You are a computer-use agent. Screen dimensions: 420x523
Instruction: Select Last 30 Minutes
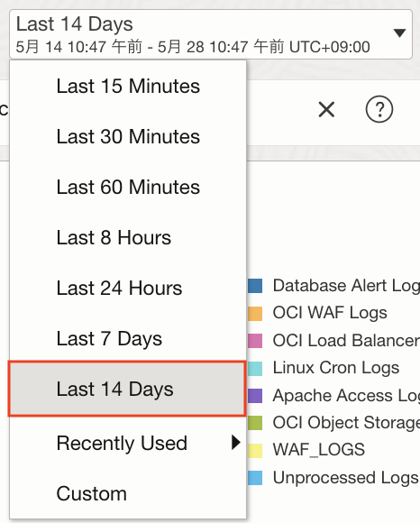pos(128,136)
